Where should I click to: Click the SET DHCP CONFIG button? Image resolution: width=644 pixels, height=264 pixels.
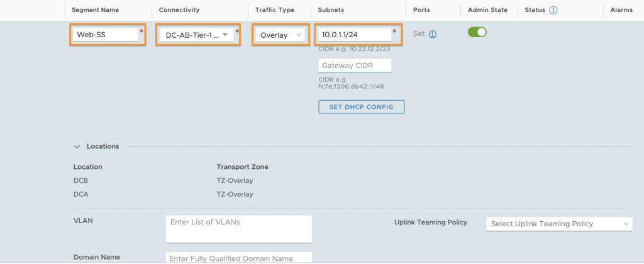coord(362,107)
